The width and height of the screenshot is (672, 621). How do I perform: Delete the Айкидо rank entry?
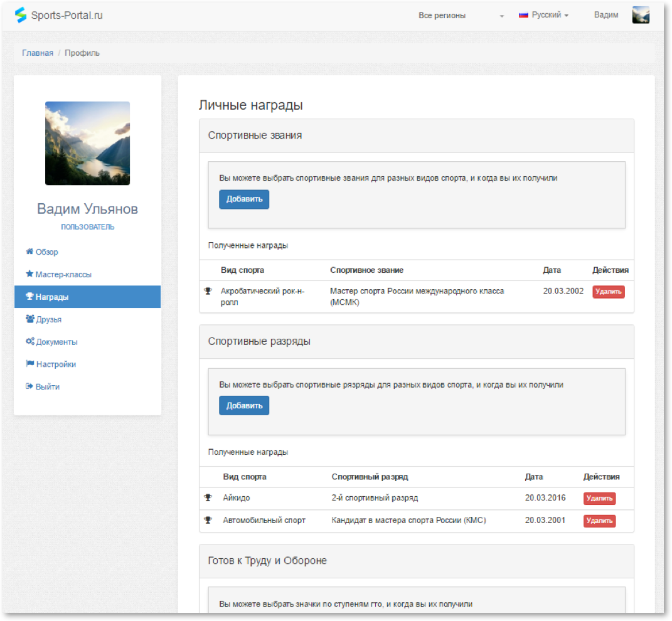pos(600,498)
